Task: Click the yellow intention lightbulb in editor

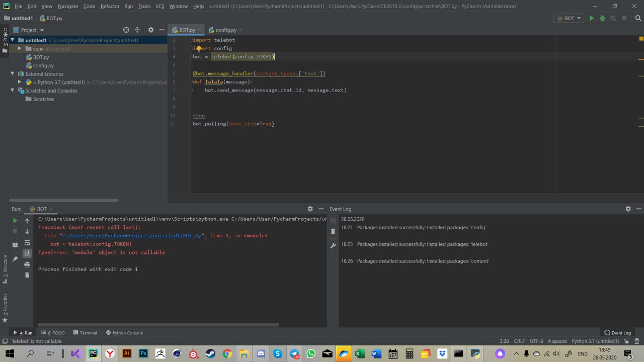Action: [x=199, y=49]
